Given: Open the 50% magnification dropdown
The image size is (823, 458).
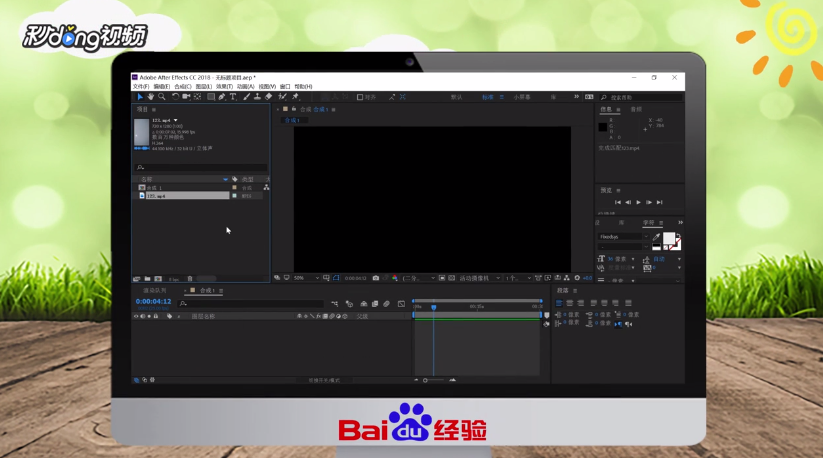Looking at the screenshot, I should tap(307, 278).
